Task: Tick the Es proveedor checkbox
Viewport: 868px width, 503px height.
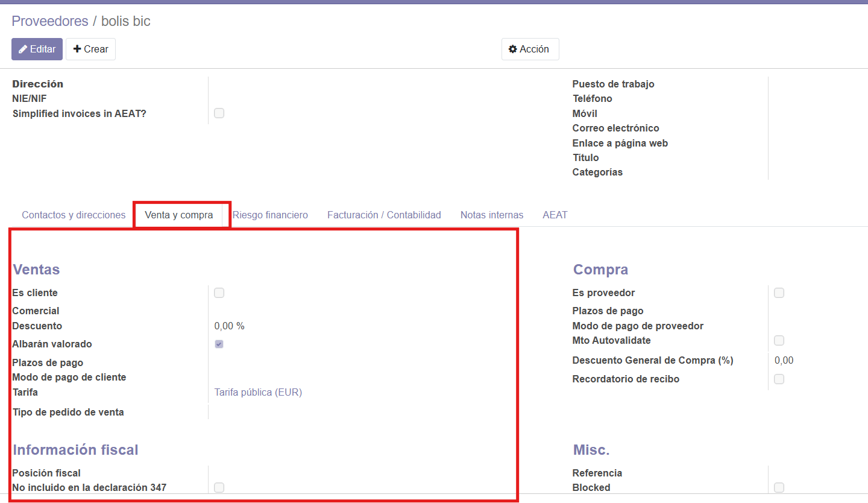Action: 779,293
